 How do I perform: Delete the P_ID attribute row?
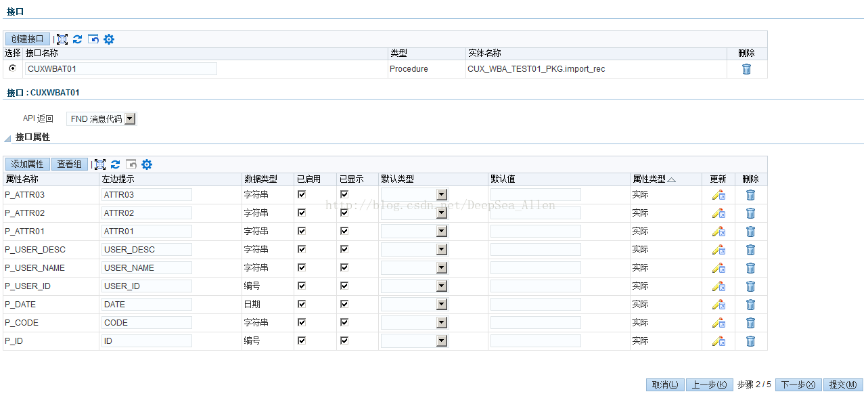tap(750, 341)
